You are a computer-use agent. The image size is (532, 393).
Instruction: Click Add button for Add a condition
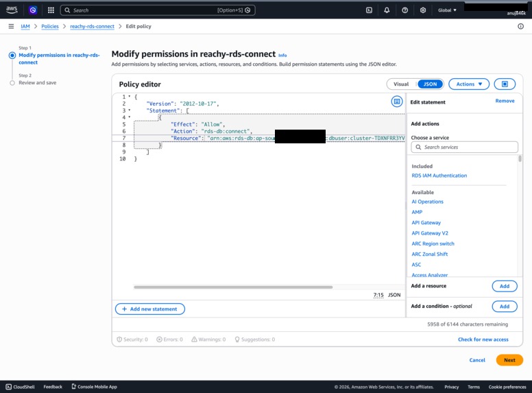505,307
